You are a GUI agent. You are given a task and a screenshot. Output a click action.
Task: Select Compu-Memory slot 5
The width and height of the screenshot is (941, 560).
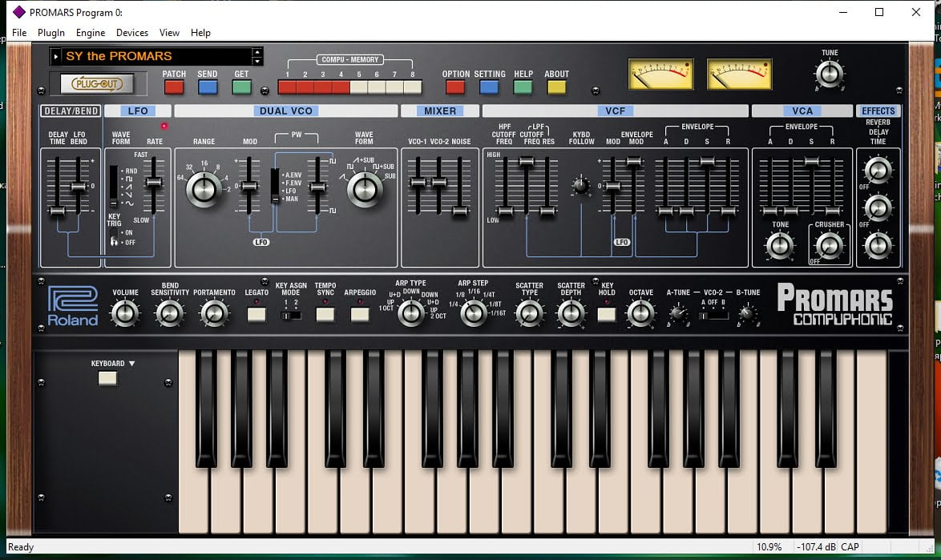pos(359,87)
